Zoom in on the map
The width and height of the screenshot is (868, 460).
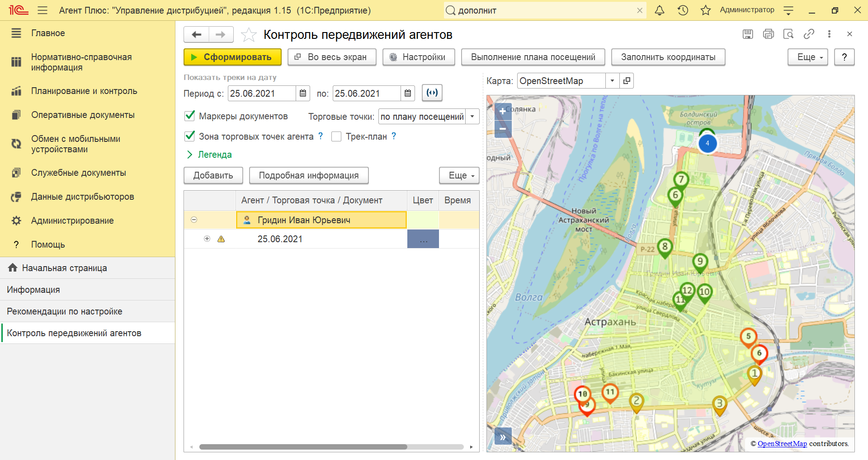pos(503,111)
